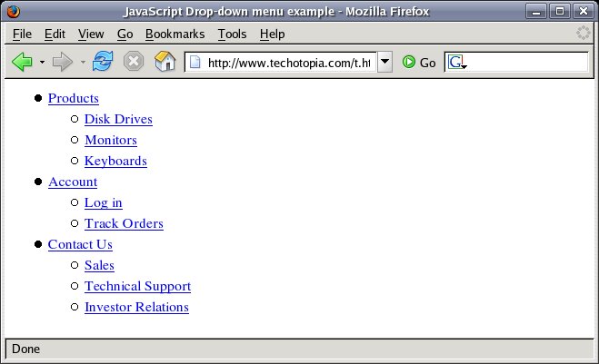Click the green Back arrow button
The height and width of the screenshot is (364, 599).
(x=22, y=63)
